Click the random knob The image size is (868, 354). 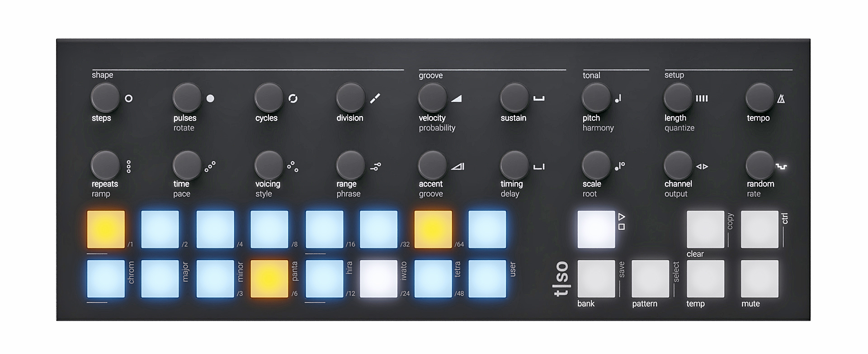760,165
